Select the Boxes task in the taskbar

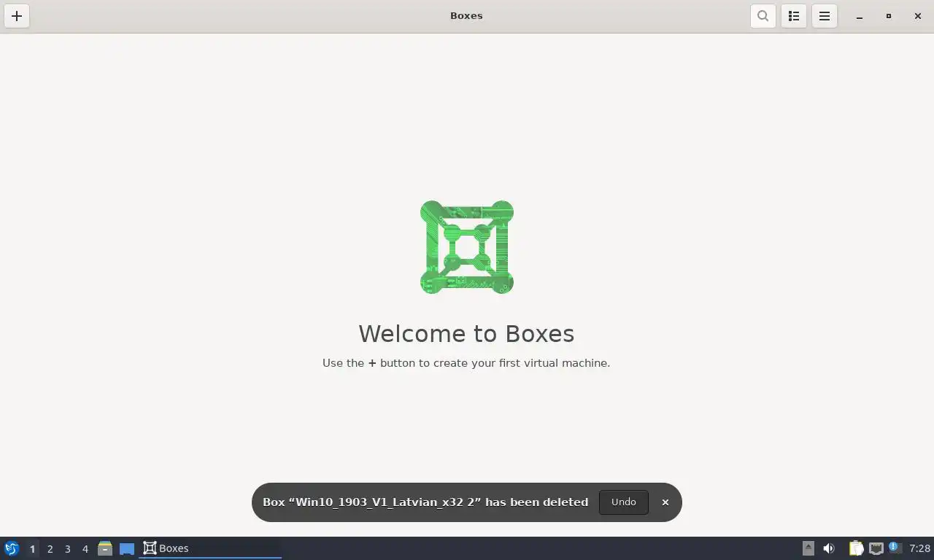(x=210, y=548)
